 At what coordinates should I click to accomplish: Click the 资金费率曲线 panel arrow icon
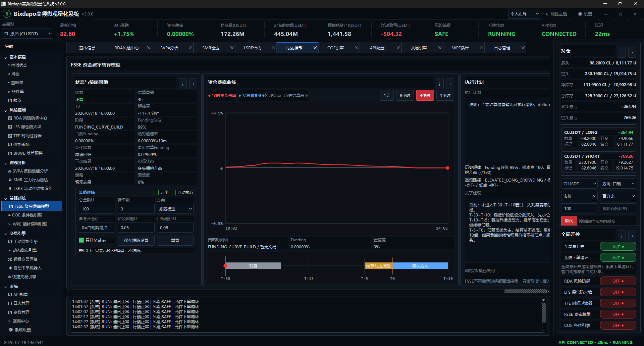coord(450,84)
